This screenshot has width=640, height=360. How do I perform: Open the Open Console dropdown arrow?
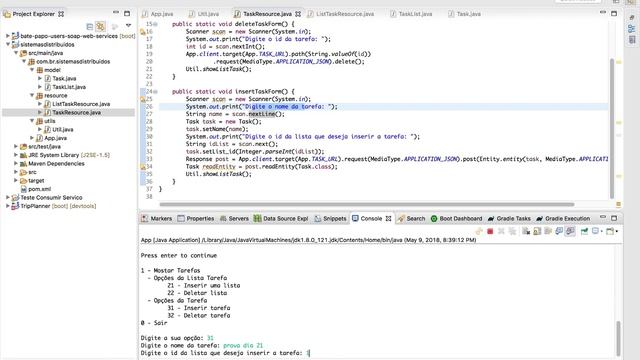point(617,232)
